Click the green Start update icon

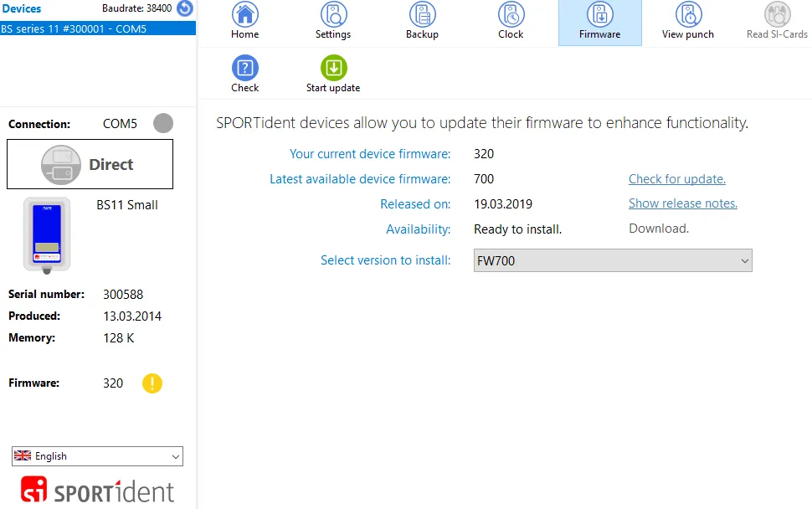333,68
